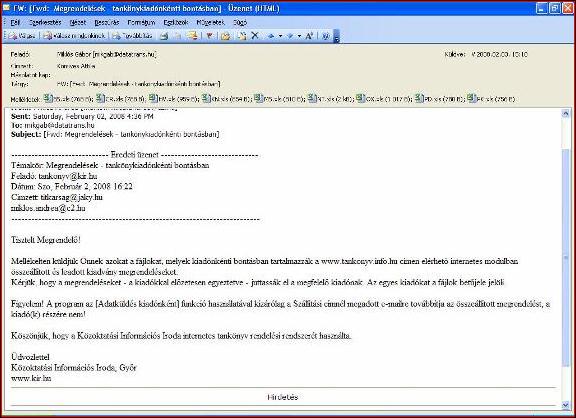Expand the next item arrow dropdown
576x418 pixels.
pyautogui.click(x=299, y=36)
